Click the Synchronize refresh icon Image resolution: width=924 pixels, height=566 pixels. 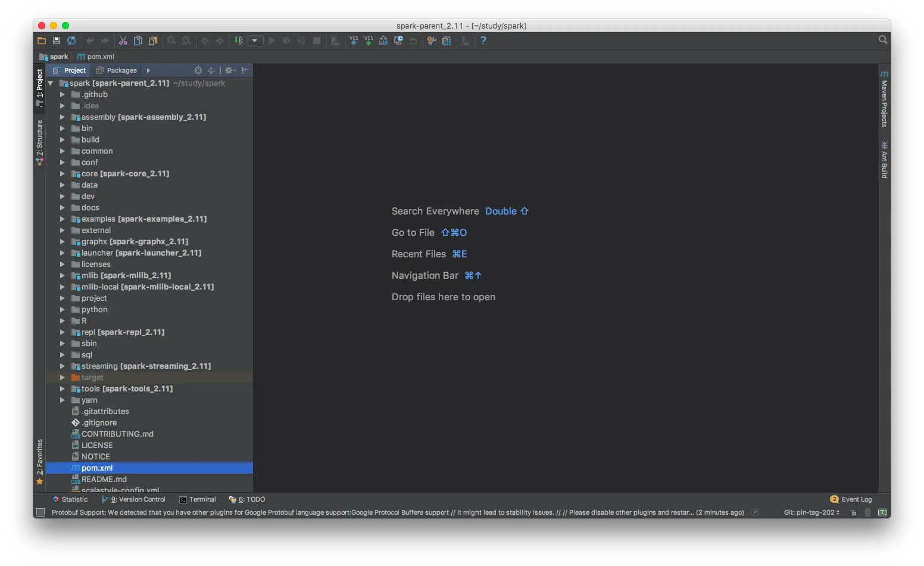click(x=71, y=41)
